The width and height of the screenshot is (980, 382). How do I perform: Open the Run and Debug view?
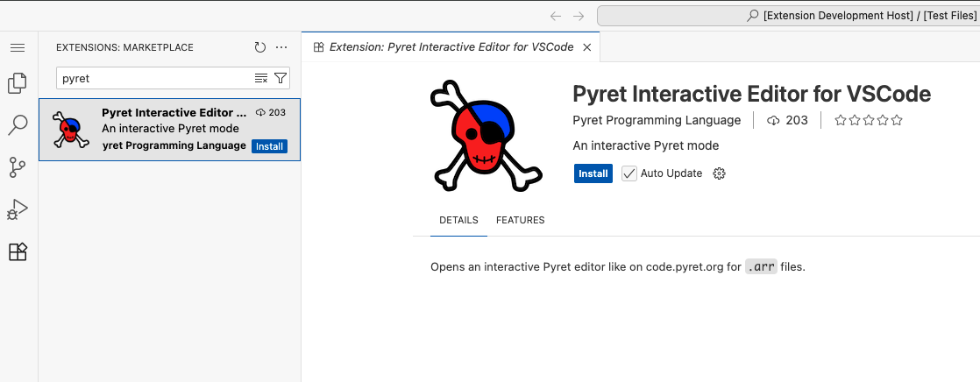click(18, 209)
